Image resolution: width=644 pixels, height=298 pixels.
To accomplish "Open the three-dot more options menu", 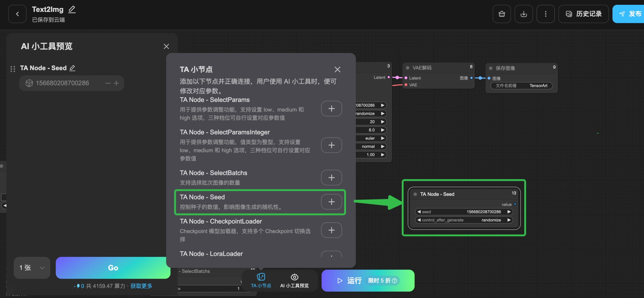I will [x=545, y=14].
